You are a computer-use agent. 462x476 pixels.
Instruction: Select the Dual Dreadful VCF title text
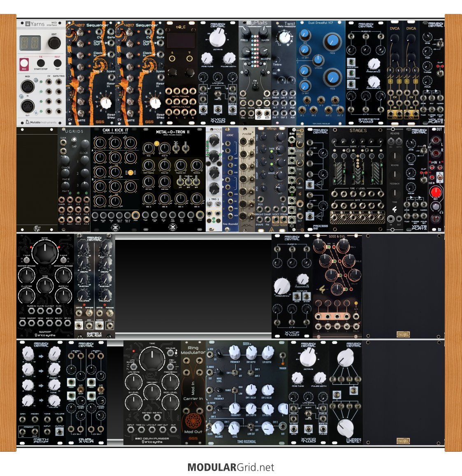coord(320,23)
